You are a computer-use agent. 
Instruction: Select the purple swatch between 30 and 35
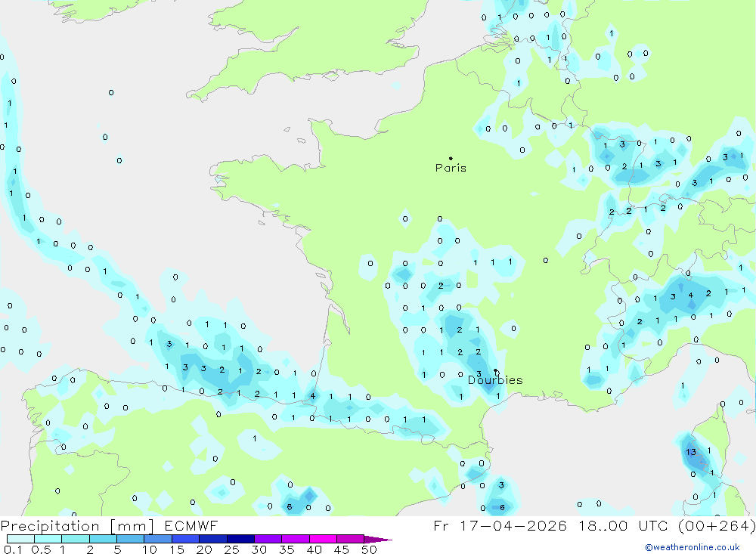268,539
